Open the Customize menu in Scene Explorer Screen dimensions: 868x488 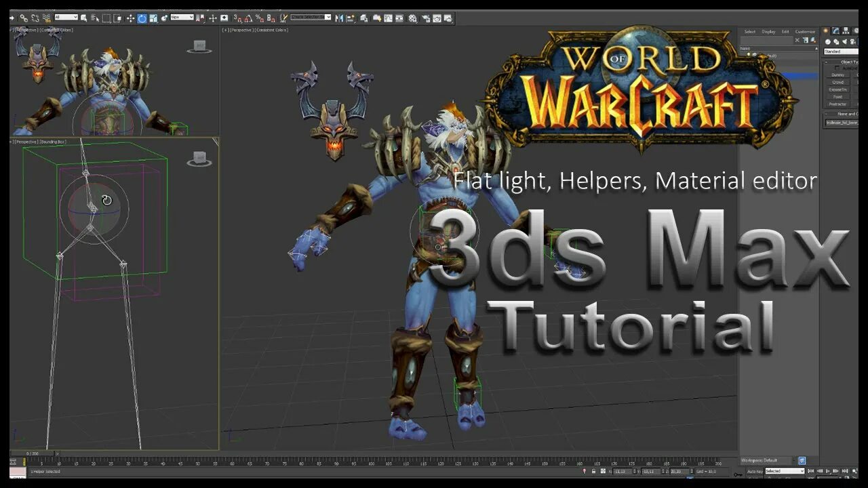(805, 31)
